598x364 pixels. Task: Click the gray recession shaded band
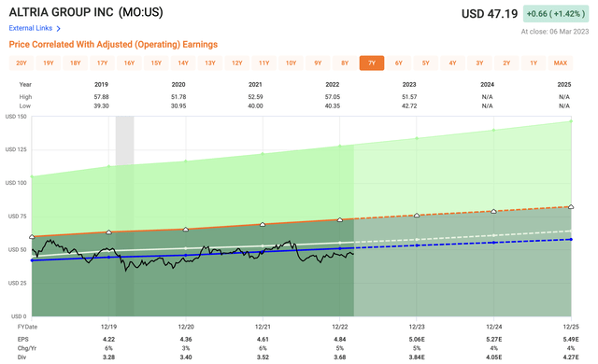tap(124, 216)
